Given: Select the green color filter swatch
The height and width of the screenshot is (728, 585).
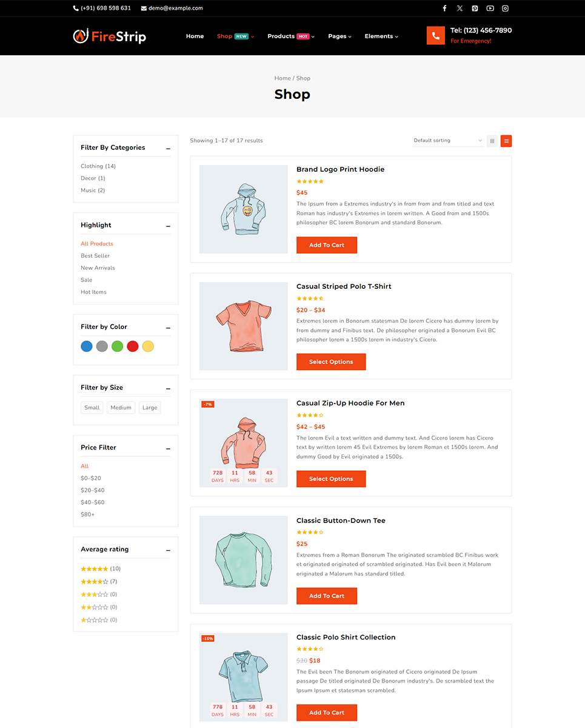Looking at the screenshot, I should [118, 346].
